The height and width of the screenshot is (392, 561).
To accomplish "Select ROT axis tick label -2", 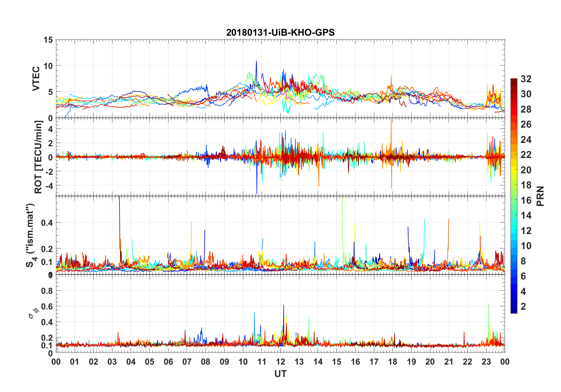I will coord(49,172).
